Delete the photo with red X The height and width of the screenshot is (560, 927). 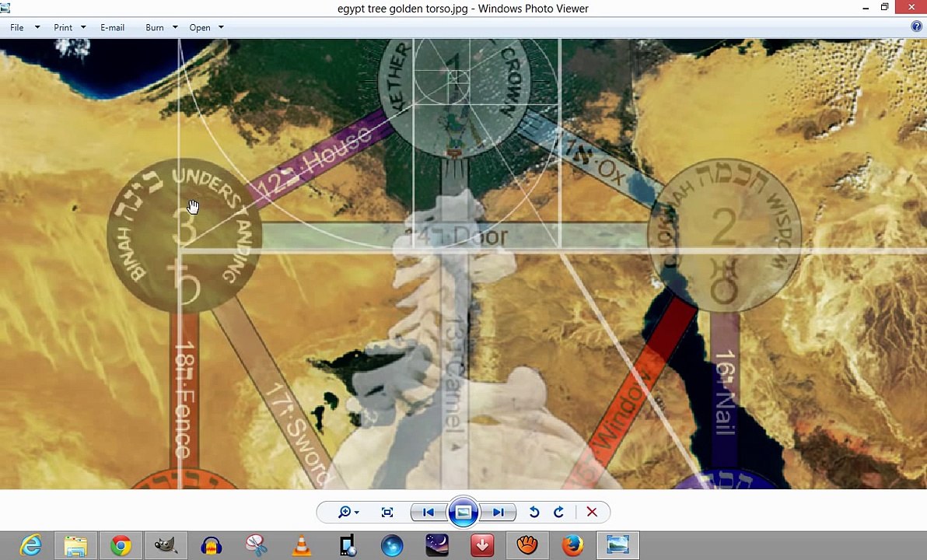592,512
